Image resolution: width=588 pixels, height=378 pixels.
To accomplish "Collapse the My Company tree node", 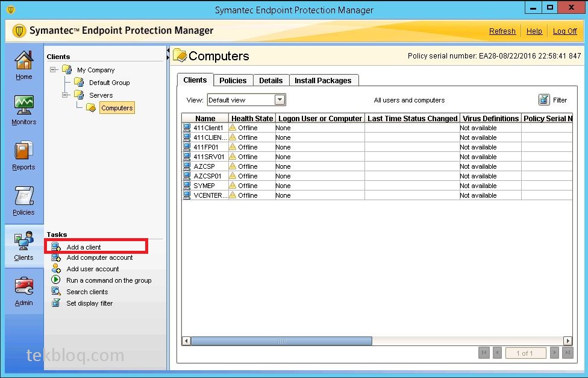I will pos(54,70).
